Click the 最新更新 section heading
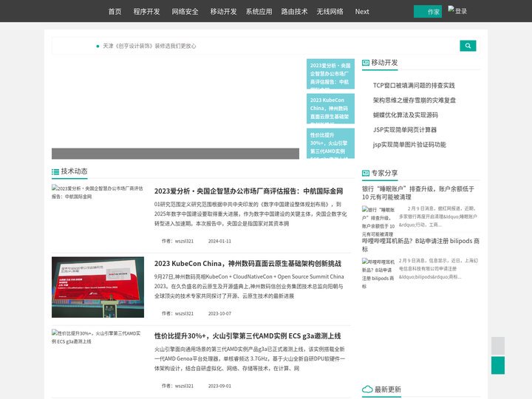 pos(387,389)
